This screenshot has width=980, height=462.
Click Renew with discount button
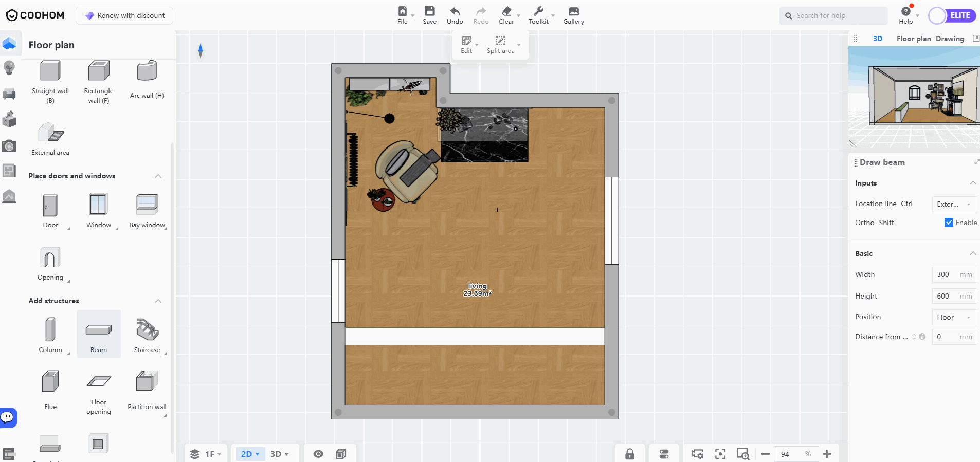coord(124,15)
